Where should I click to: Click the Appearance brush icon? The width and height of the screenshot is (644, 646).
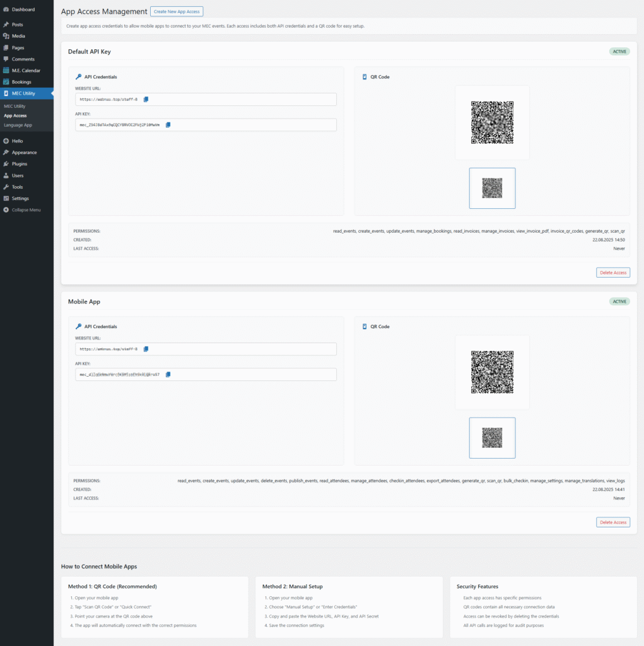click(6, 153)
